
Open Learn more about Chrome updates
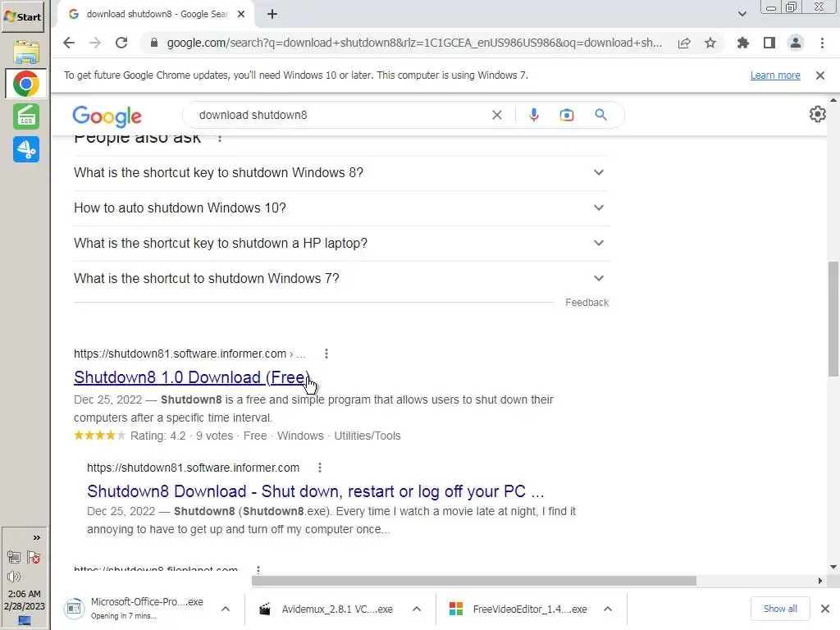point(775,75)
